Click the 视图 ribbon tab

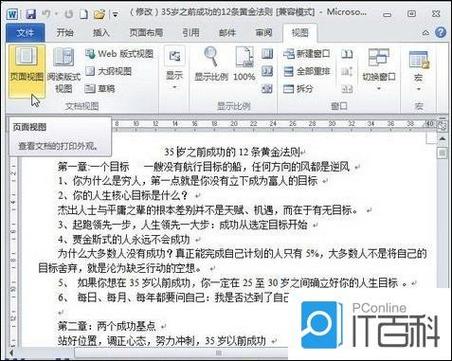(x=300, y=33)
